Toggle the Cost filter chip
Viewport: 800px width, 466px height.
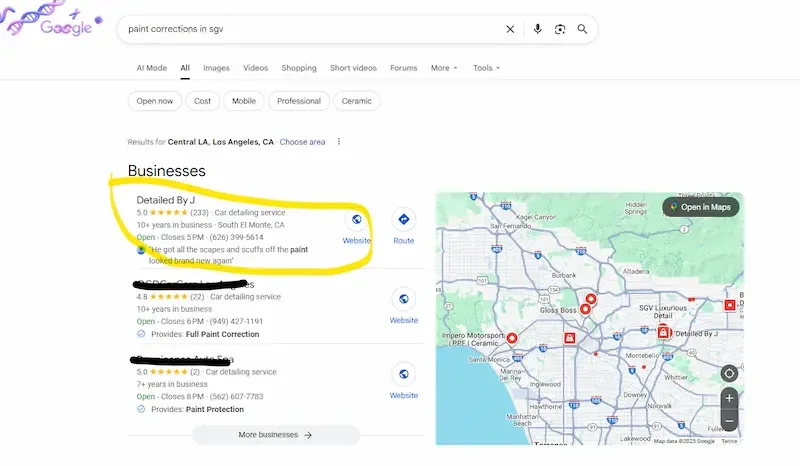(202, 101)
